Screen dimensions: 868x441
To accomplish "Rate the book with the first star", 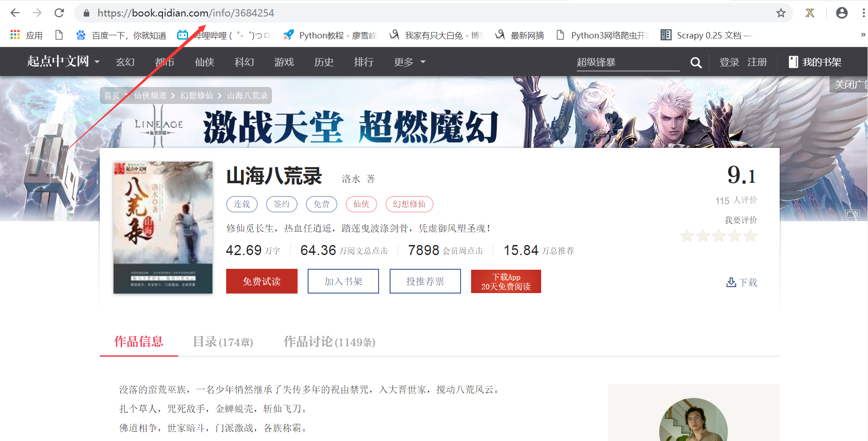I will click(687, 236).
